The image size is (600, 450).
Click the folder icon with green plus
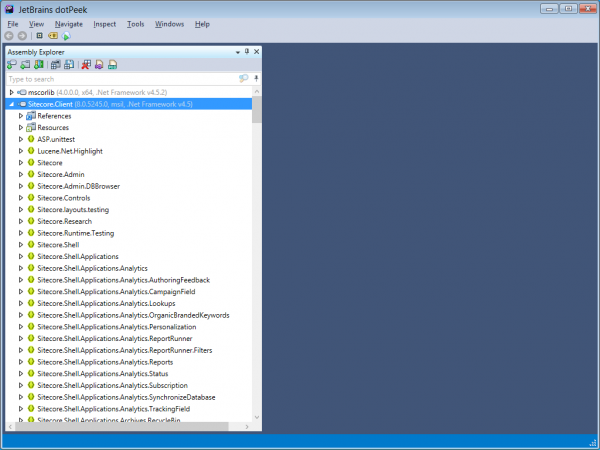25,65
